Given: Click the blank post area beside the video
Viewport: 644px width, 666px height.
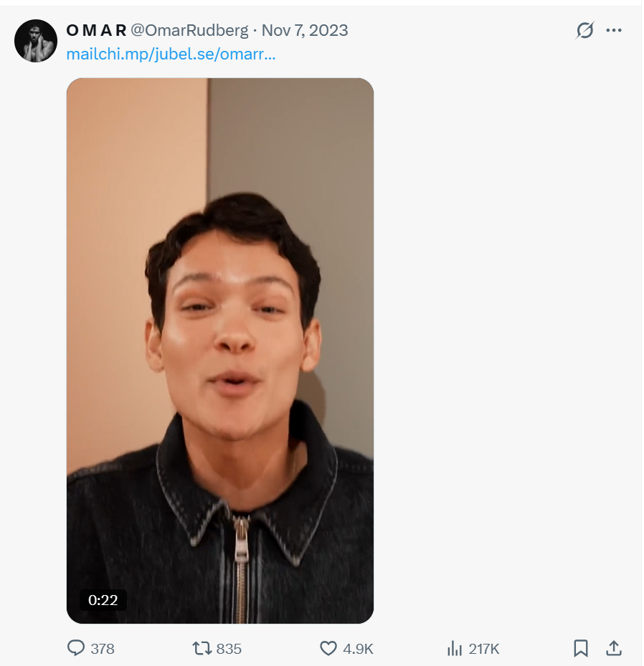Looking at the screenshot, I should (x=502, y=344).
